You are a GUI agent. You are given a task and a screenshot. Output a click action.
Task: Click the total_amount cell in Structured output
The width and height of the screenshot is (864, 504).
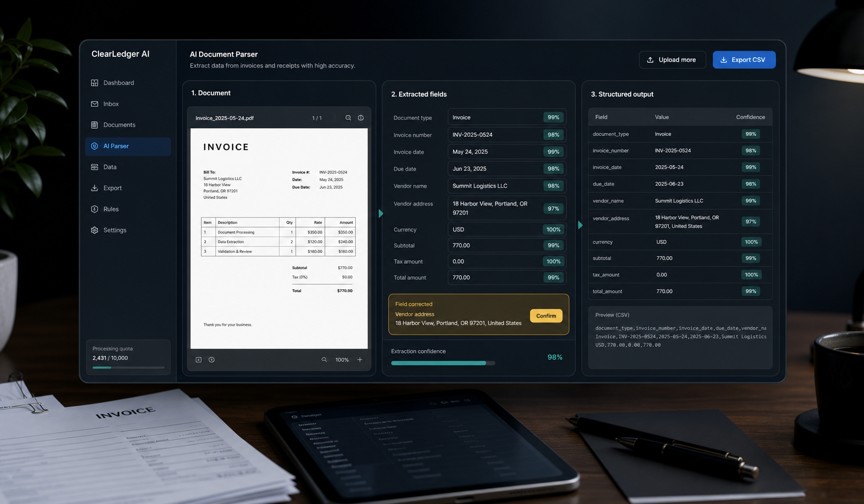[x=608, y=291]
